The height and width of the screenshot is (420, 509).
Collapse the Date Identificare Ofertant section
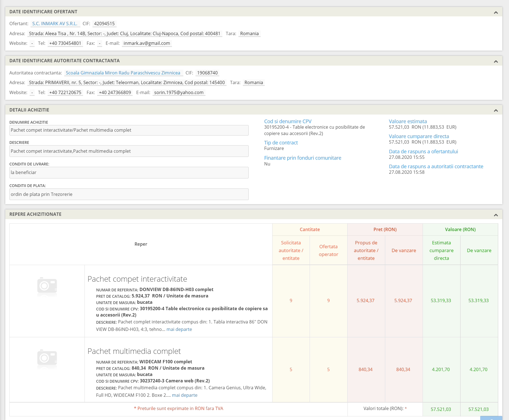496,12
